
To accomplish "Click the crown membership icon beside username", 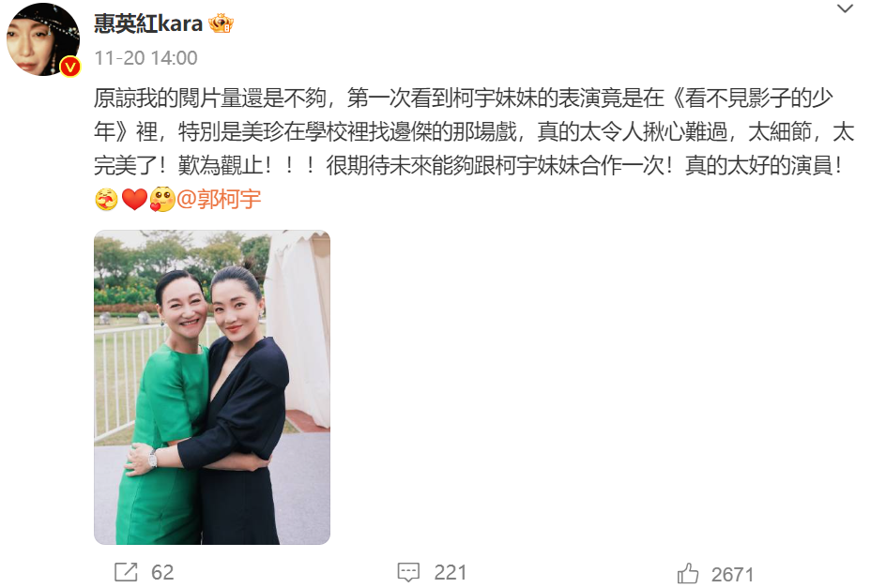I will click(x=221, y=23).
